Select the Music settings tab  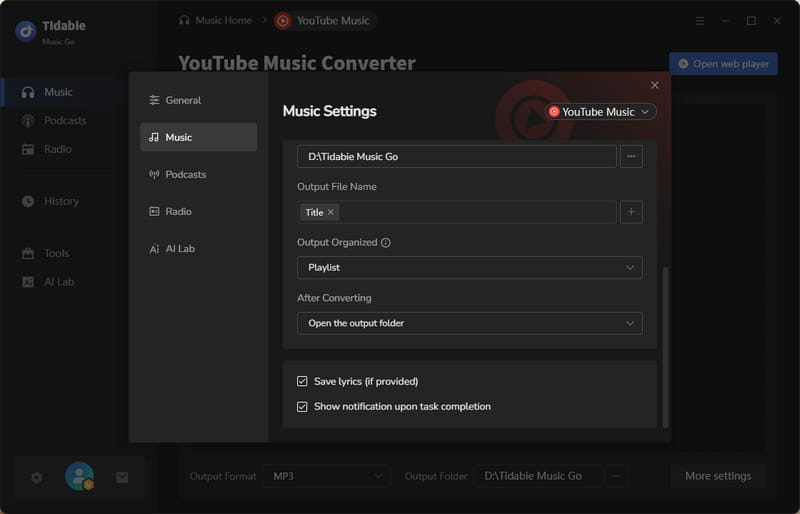(198, 137)
